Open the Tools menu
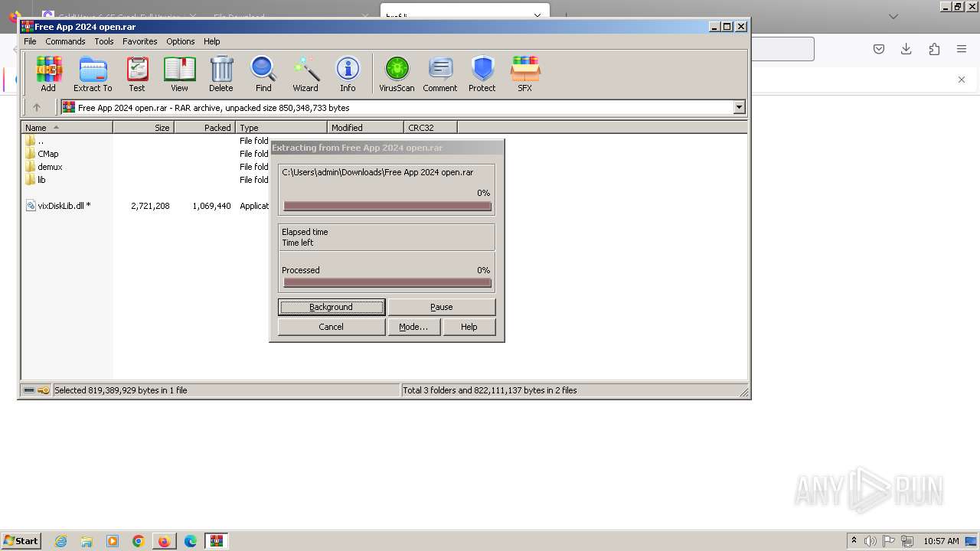The width and height of the screenshot is (980, 551). [104, 41]
